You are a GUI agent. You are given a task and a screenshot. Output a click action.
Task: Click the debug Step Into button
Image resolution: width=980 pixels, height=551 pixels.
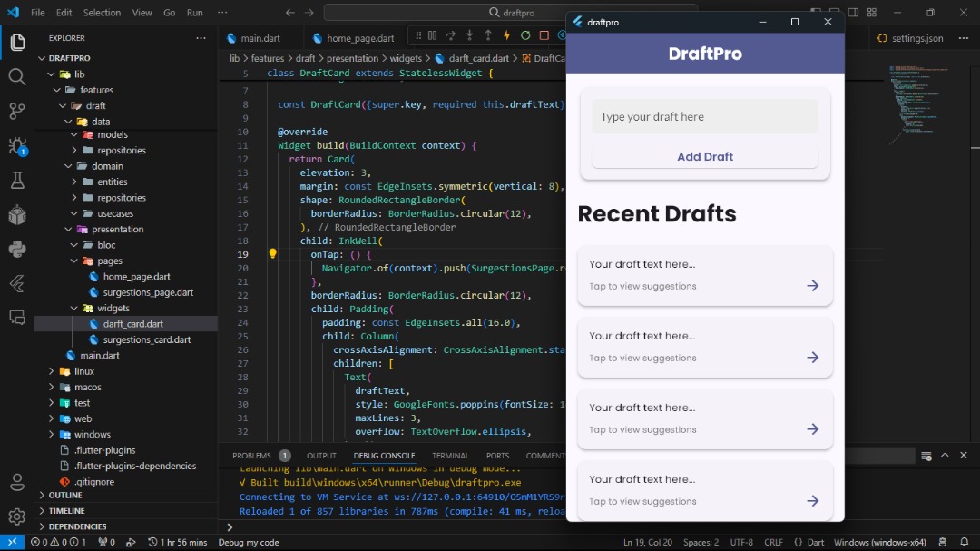coord(469,35)
